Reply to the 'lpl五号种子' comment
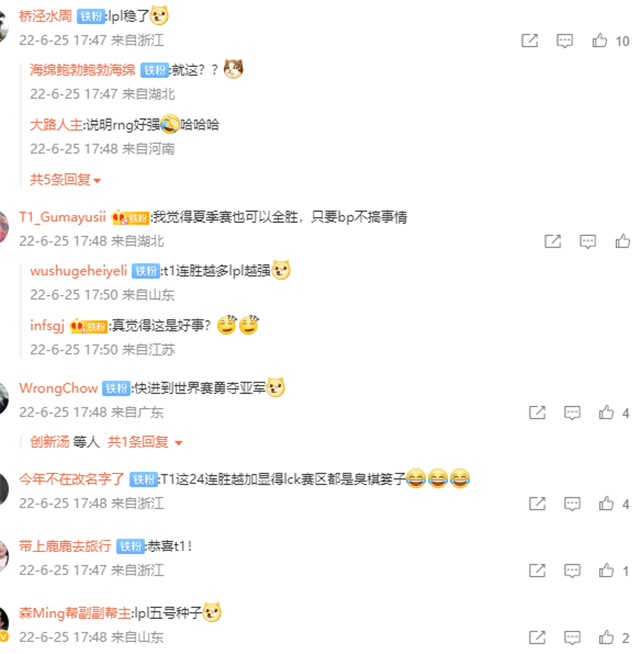 point(572,638)
